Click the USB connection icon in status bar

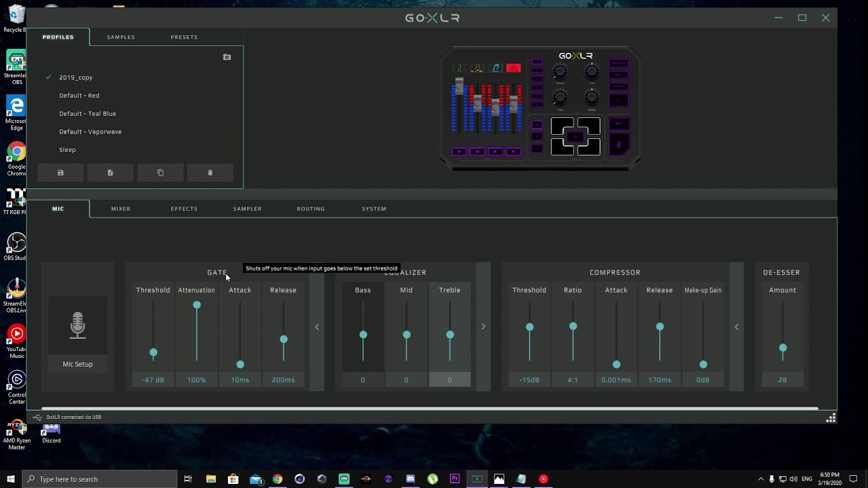pyautogui.click(x=37, y=417)
